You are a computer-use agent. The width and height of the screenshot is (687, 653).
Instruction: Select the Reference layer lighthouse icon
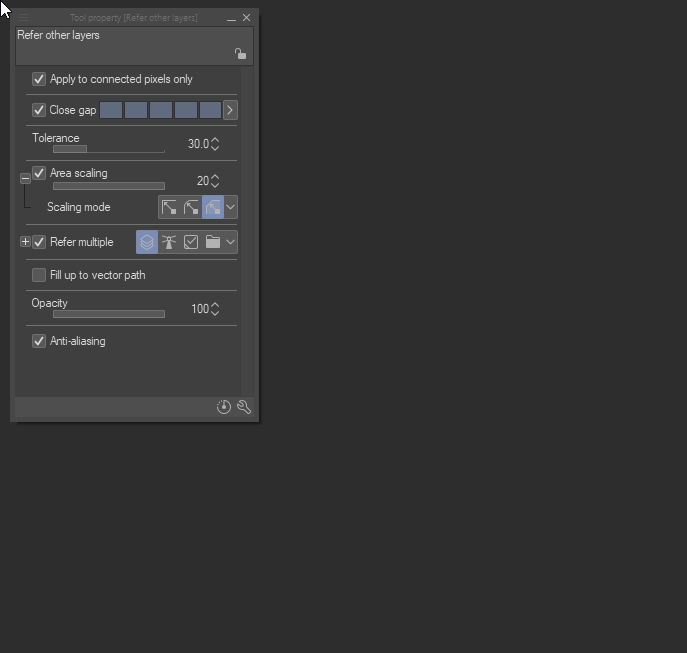(x=169, y=242)
